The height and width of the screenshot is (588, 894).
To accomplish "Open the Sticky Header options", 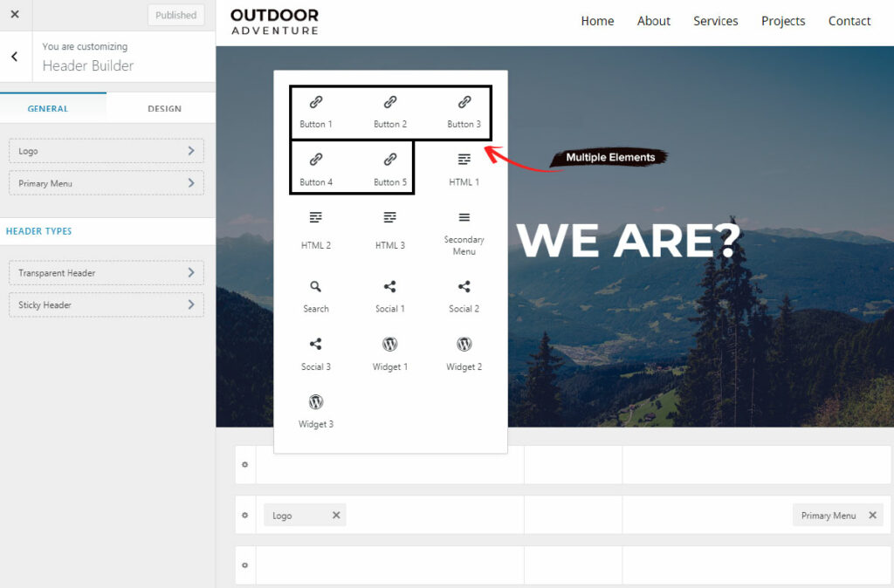I will coord(106,305).
